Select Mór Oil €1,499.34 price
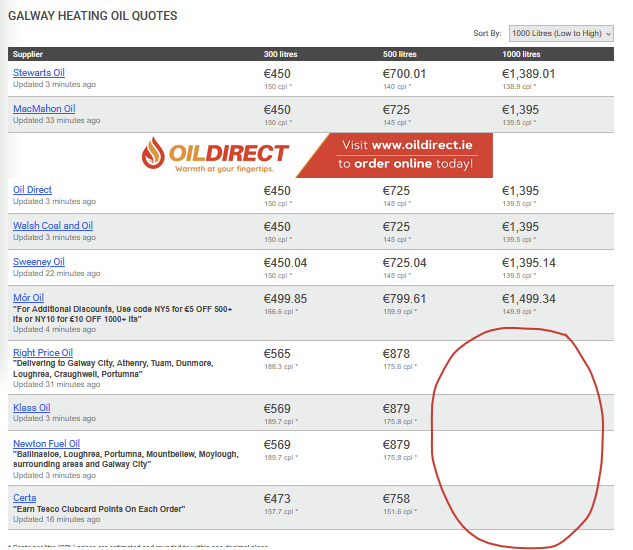Viewport: 633px width, 550px height. click(x=528, y=299)
